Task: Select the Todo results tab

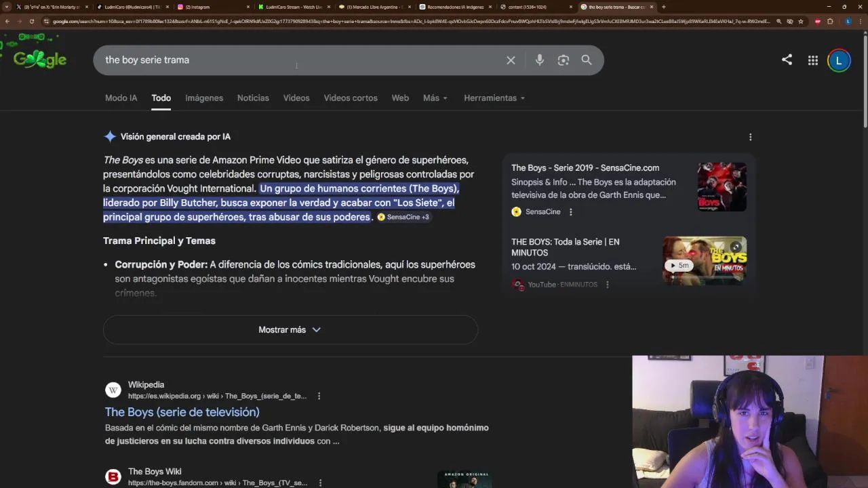Action: tap(161, 98)
